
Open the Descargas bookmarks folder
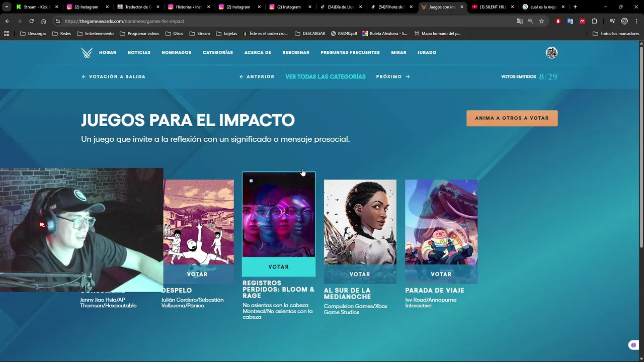pos(33,34)
